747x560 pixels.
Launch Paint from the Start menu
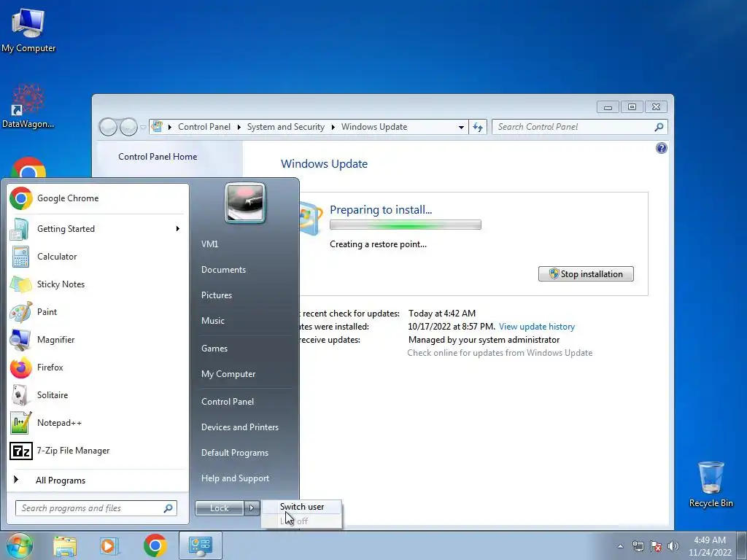click(98, 312)
